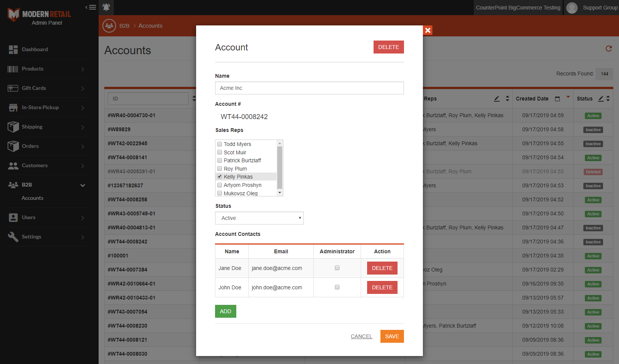The image size is (619, 364).
Task: Click the edit pencil icon in Reps column
Action: point(496,99)
